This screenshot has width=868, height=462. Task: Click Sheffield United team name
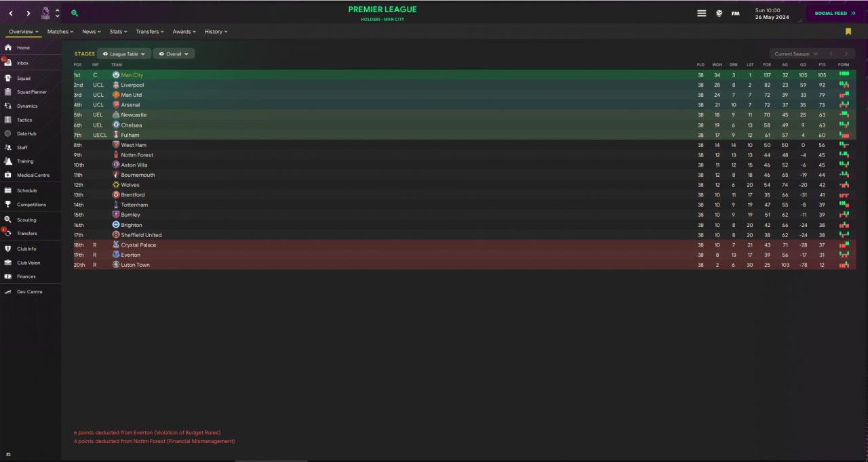pos(141,235)
